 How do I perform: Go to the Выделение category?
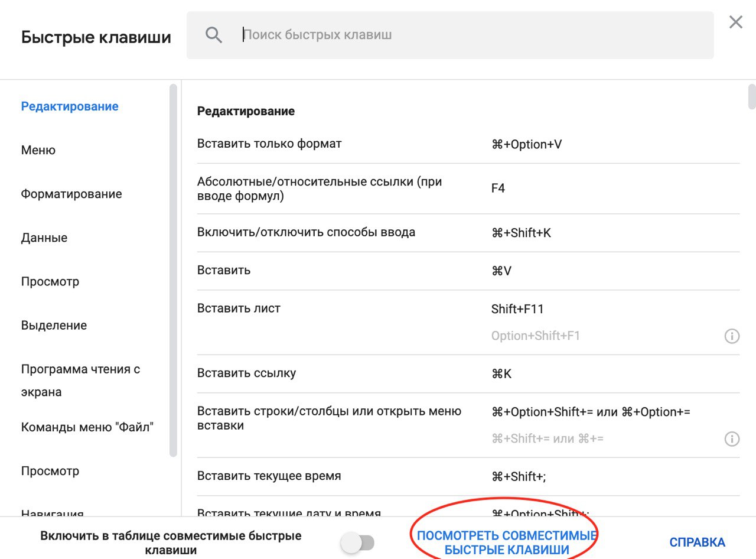click(54, 325)
